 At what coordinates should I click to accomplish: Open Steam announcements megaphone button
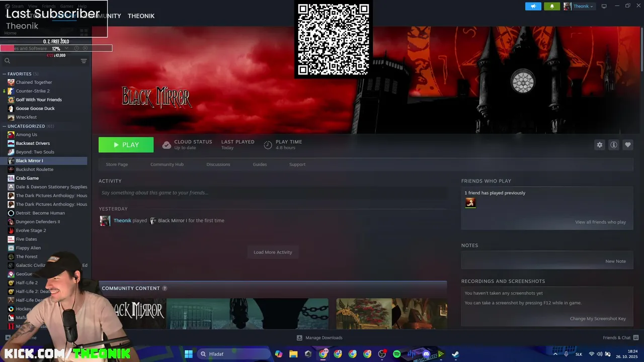[x=533, y=6]
